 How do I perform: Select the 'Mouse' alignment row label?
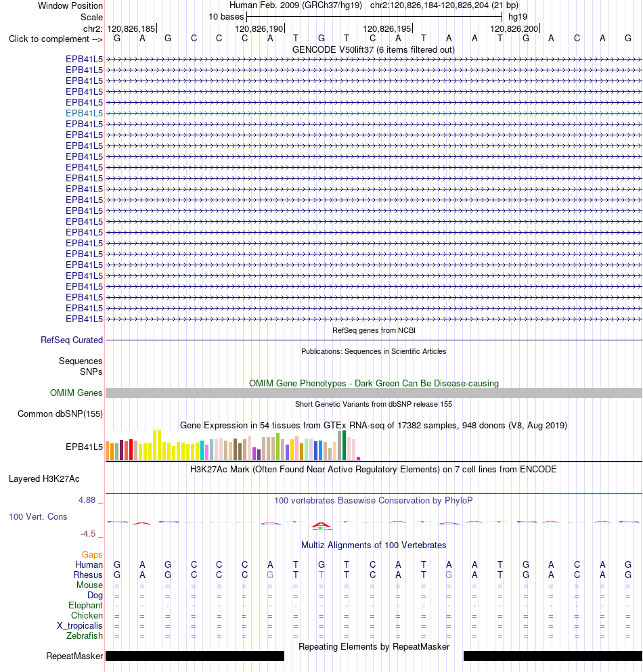[89, 585]
